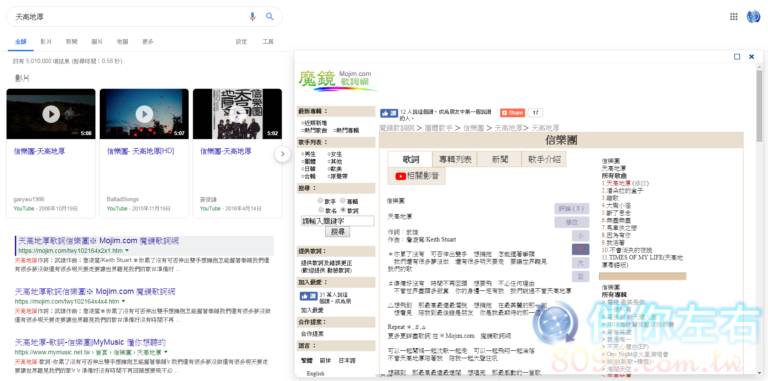The image size is (768, 381).
Task: Switch to the 新聞 tab
Action: point(500,159)
